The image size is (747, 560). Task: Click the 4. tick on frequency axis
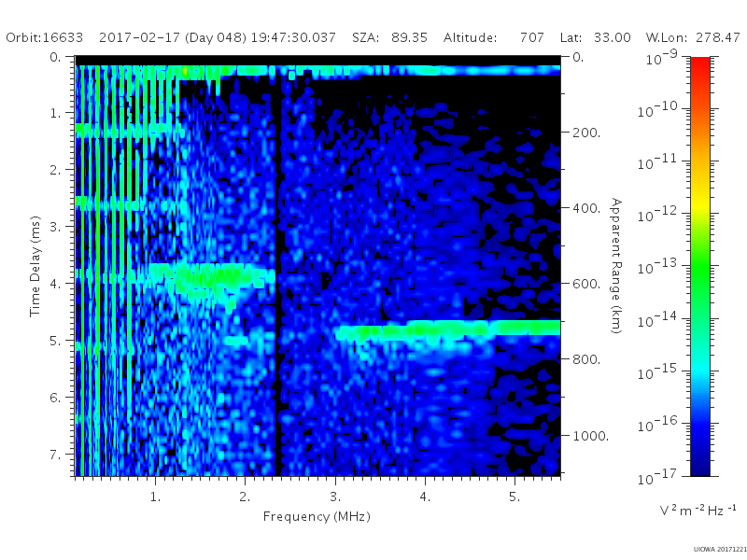click(x=425, y=497)
